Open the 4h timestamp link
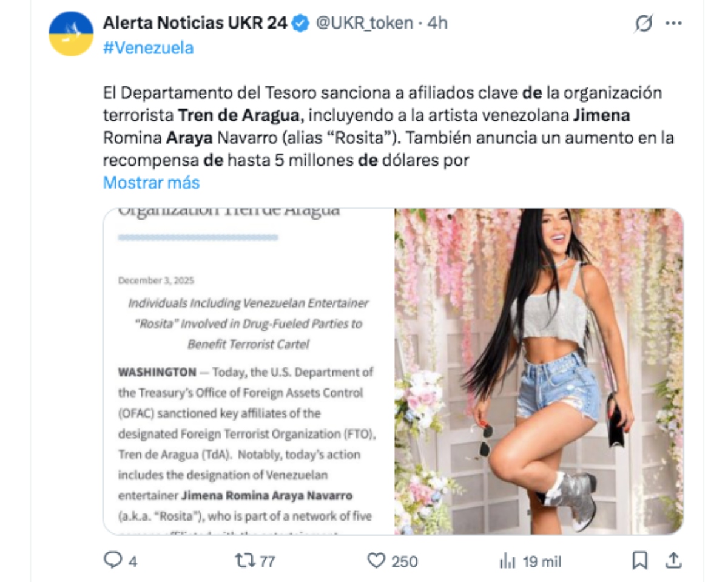This screenshot has height=582, width=728. click(x=437, y=23)
